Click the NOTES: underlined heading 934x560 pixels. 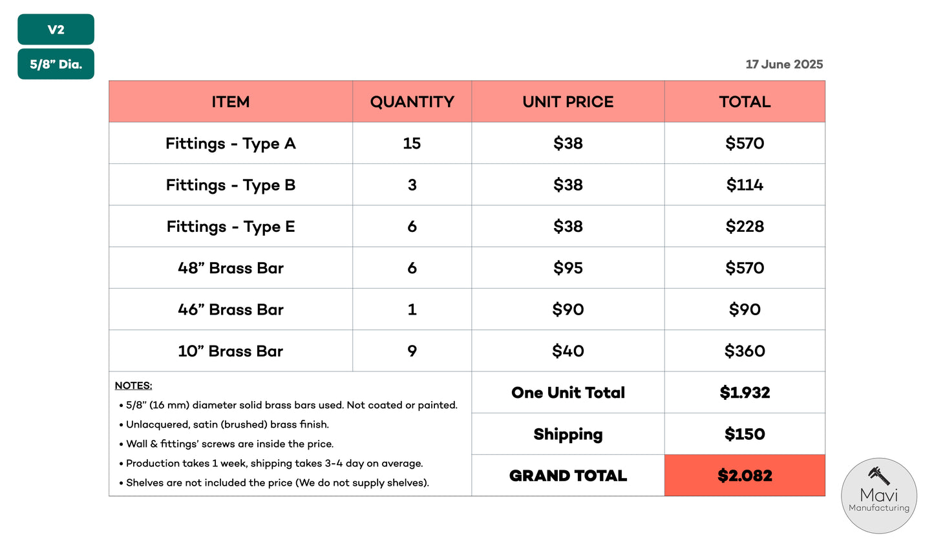(134, 386)
